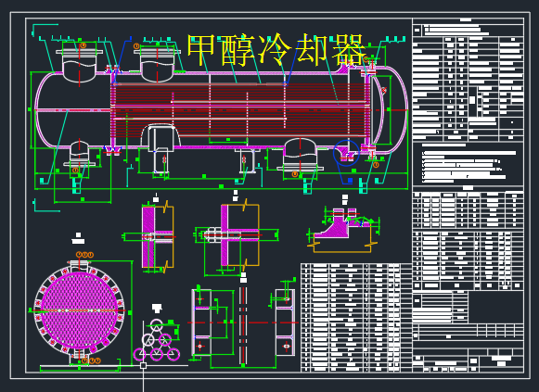Click the circular magenta tube sheet end view
The width and height of the screenshot is (539, 392).
point(79,310)
